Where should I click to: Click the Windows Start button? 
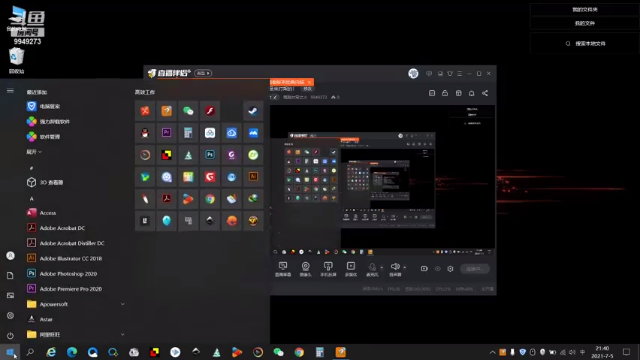pos(10,352)
